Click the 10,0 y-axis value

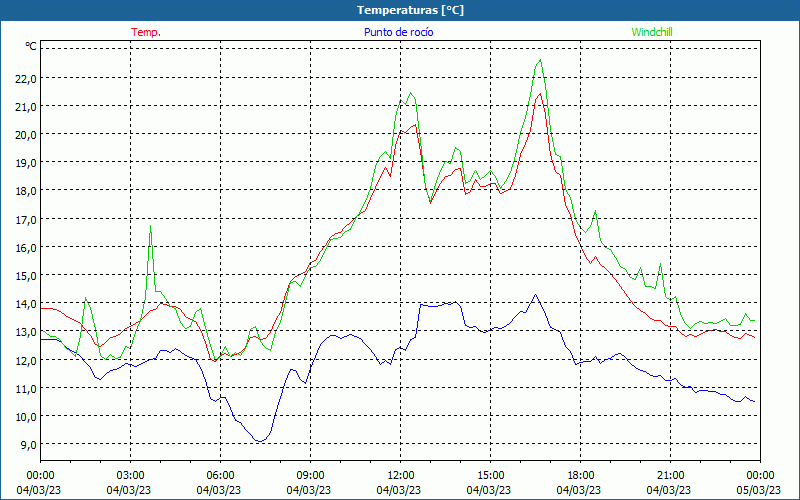pos(27,416)
